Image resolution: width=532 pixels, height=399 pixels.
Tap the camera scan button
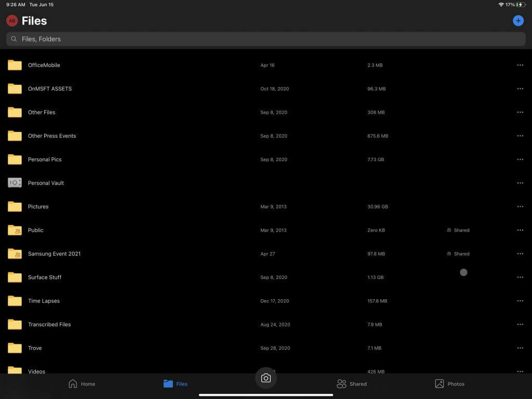click(265, 378)
